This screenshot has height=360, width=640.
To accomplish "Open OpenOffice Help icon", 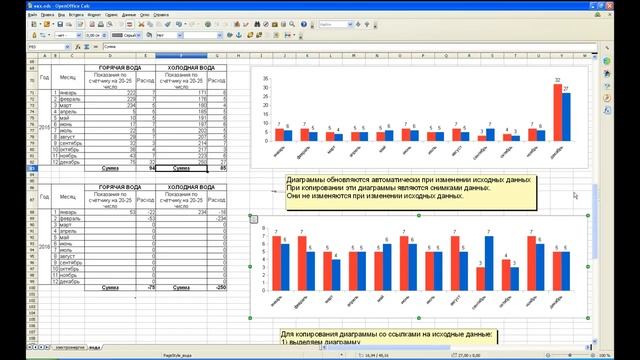I will tap(304, 24).
